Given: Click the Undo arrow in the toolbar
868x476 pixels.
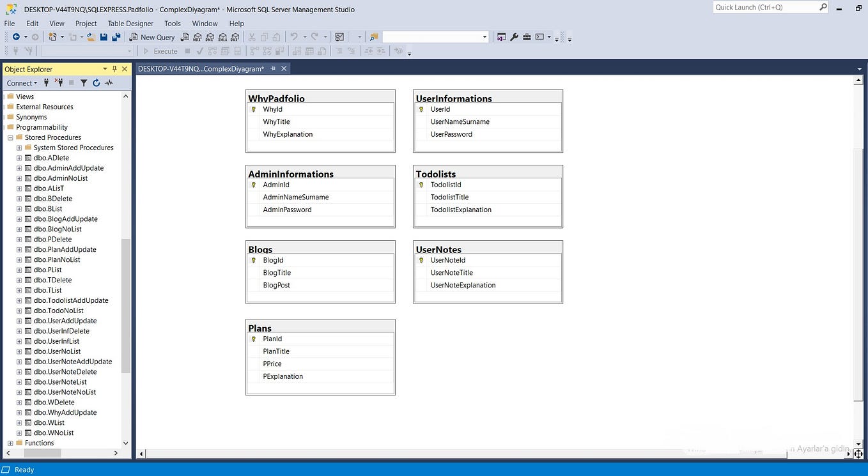Looking at the screenshot, I should pos(292,37).
